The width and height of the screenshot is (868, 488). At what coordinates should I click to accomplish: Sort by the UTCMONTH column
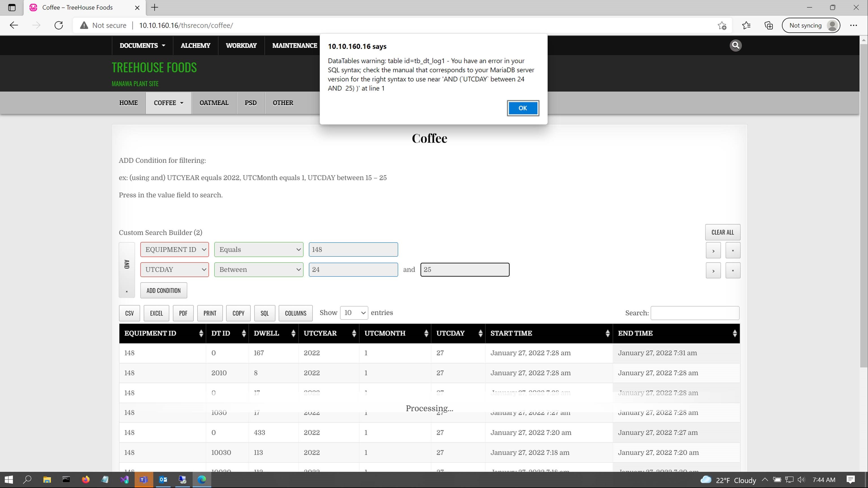pyautogui.click(x=395, y=334)
